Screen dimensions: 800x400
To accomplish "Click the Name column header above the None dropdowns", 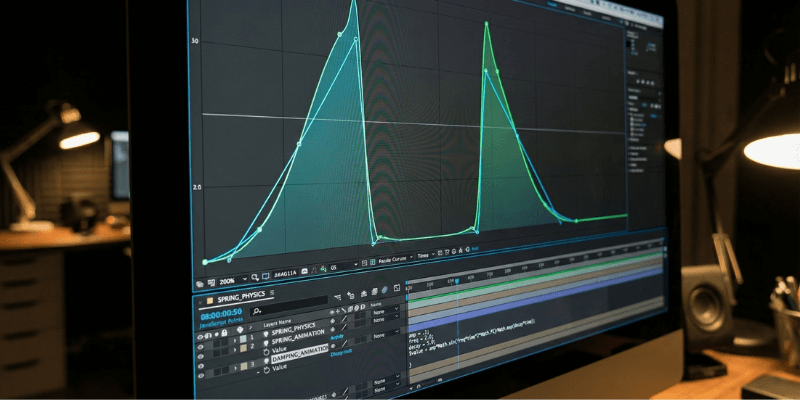I will (376, 305).
